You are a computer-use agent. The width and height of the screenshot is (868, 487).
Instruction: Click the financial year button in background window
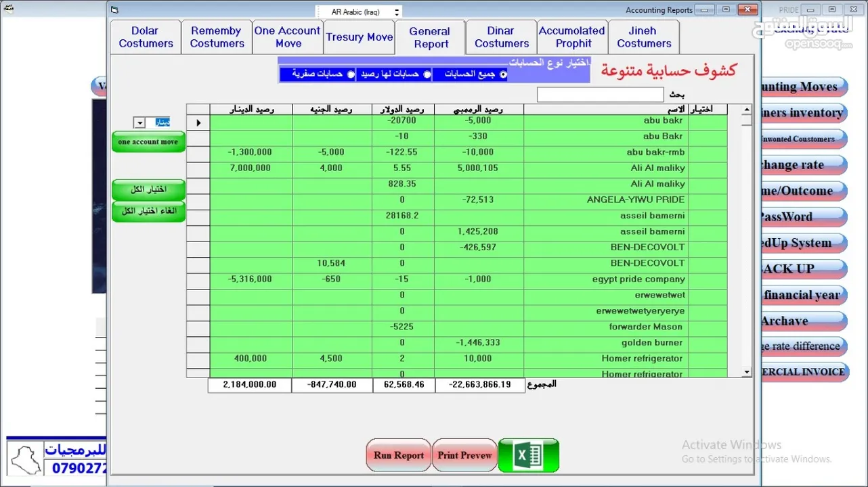tap(804, 295)
